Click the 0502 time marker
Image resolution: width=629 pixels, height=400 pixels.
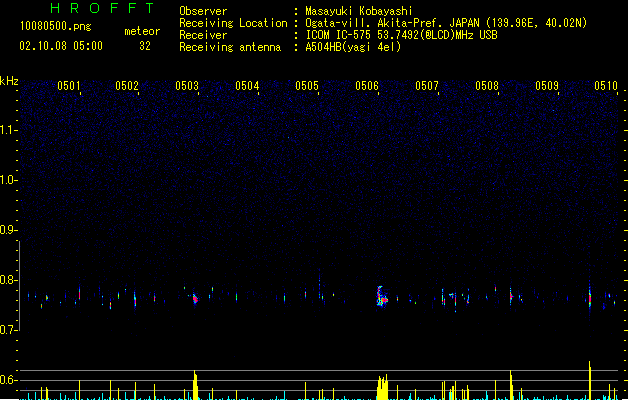[127, 86]
